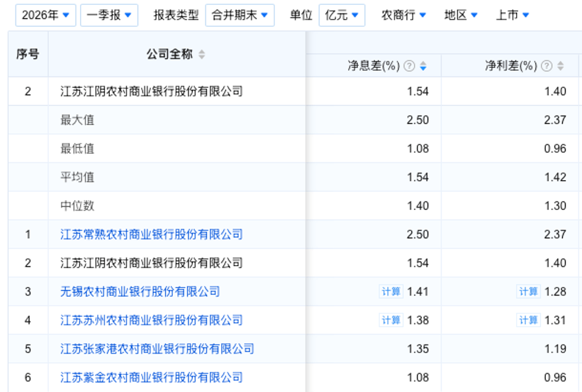
Task: Open the 上市 listing filter dropdown
Action: tap(512, 15)
